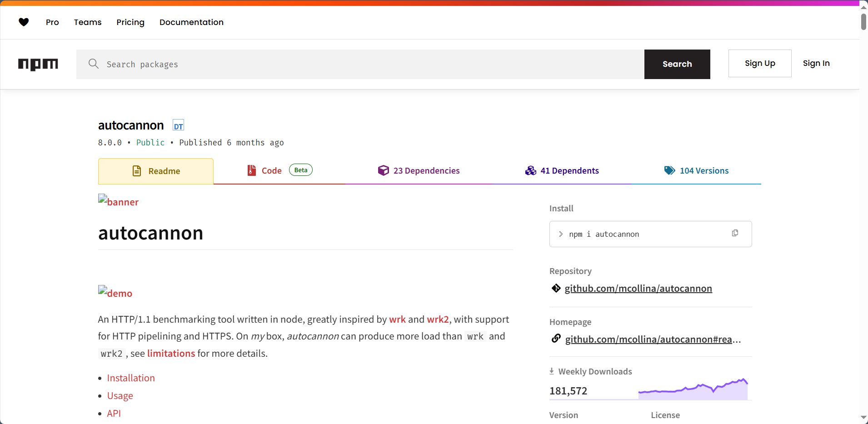
Task: Copy the npm install command
Action: (735, 233)
